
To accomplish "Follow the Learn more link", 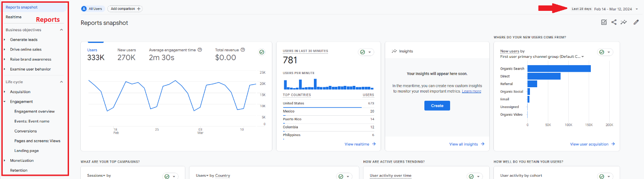I will pos(471,91).
